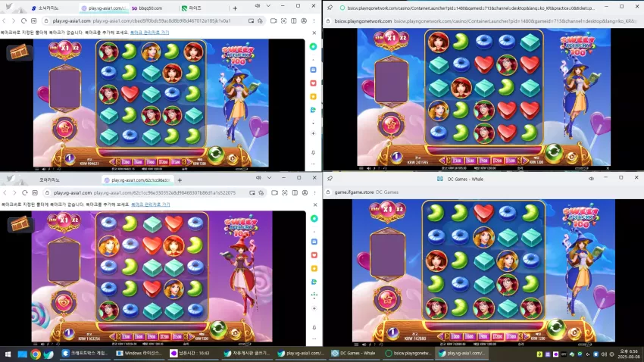Dismiss bookmark bar notice in top-left browser
This screenshot has width=644, height=362.
tap(314, 33)
